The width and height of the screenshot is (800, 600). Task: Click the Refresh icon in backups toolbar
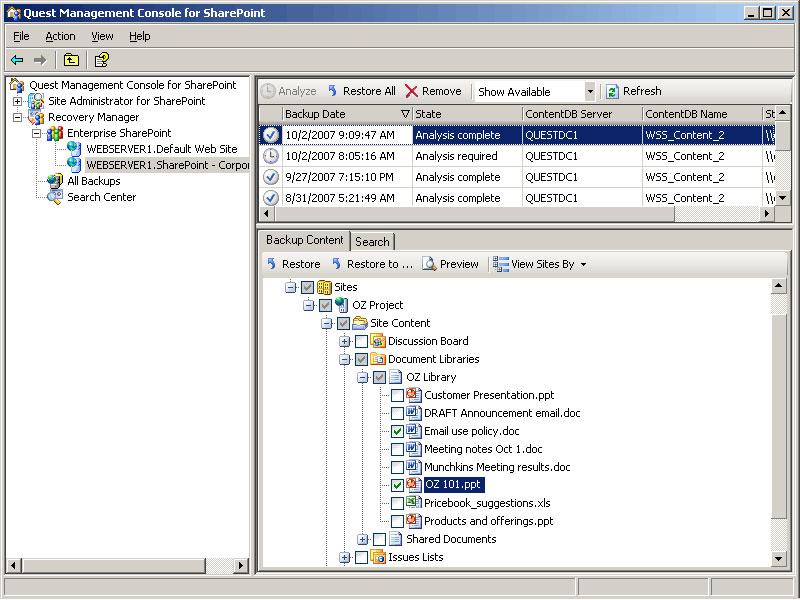click(612, 92)
